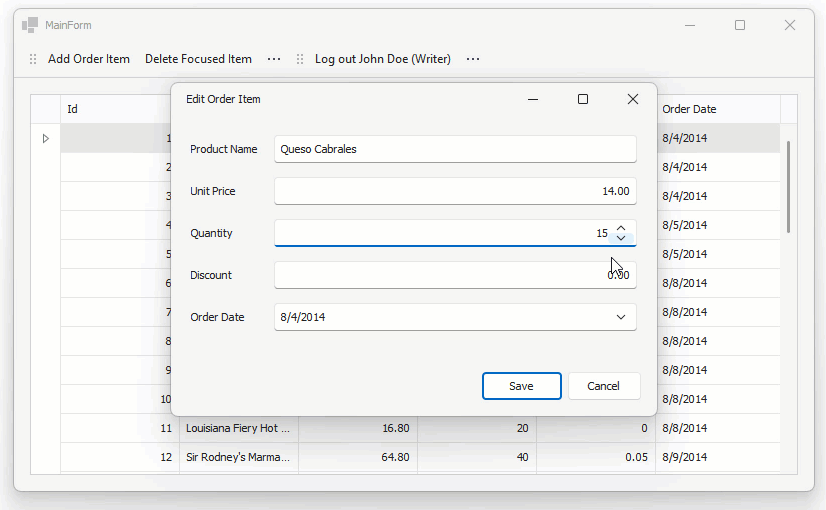Click the Order Date column header
This screenshot has height=510, width=826.
719,109
